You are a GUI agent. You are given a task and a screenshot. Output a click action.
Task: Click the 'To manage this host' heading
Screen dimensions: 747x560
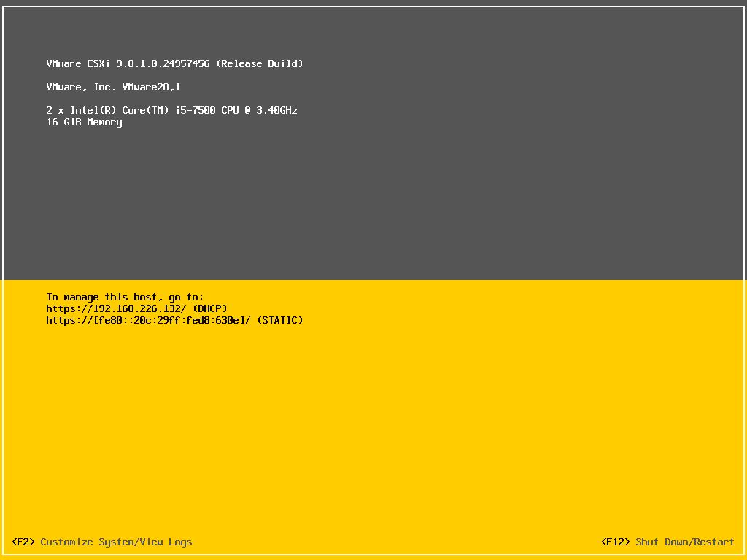(x=124, y=297)
